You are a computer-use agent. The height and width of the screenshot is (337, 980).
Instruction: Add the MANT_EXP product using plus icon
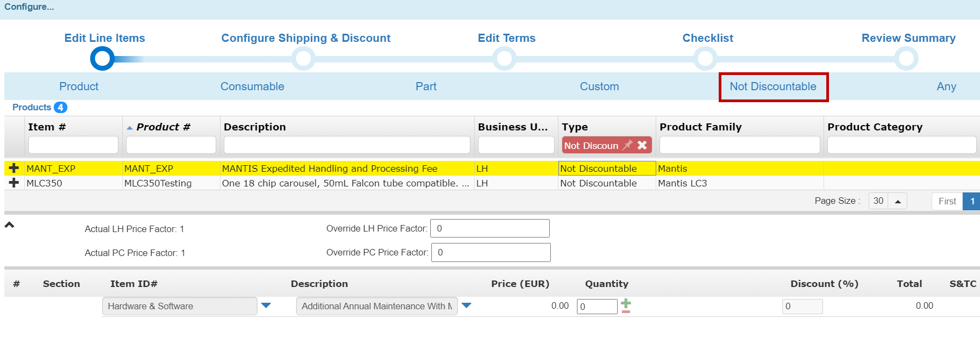point(14,168)
